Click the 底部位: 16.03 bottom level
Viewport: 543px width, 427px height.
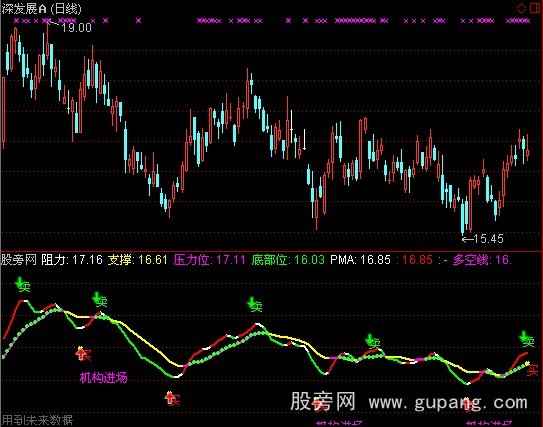pyautogui.click(x=288, y=260)
